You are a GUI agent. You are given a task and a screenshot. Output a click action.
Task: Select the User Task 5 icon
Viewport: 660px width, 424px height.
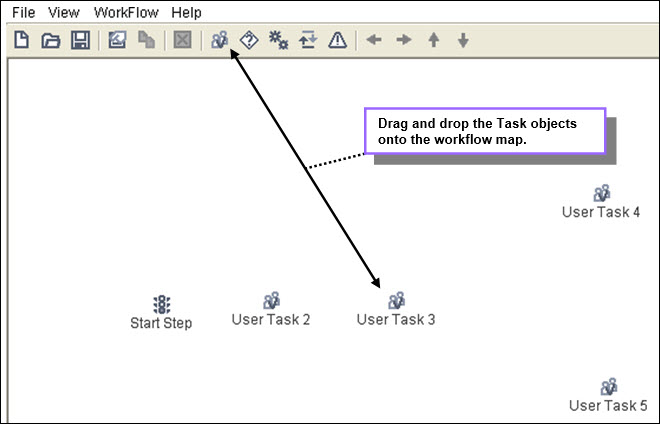coord(609,387)
